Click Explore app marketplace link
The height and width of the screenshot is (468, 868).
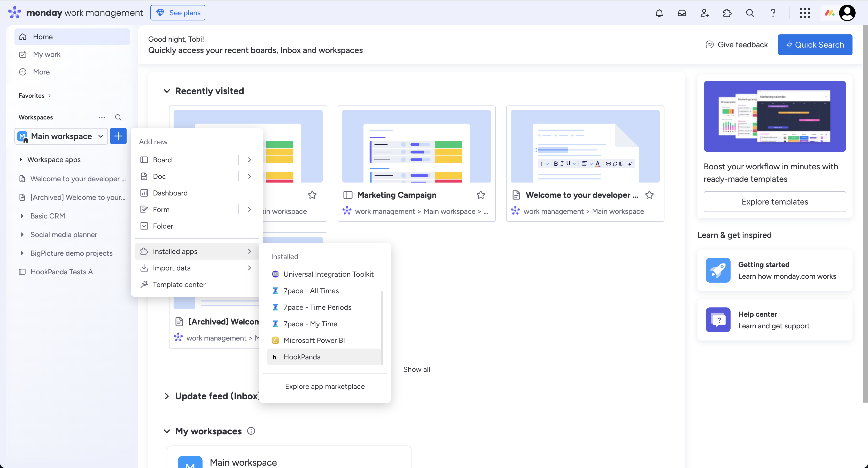pyautogui.click(x=325, y=386)
